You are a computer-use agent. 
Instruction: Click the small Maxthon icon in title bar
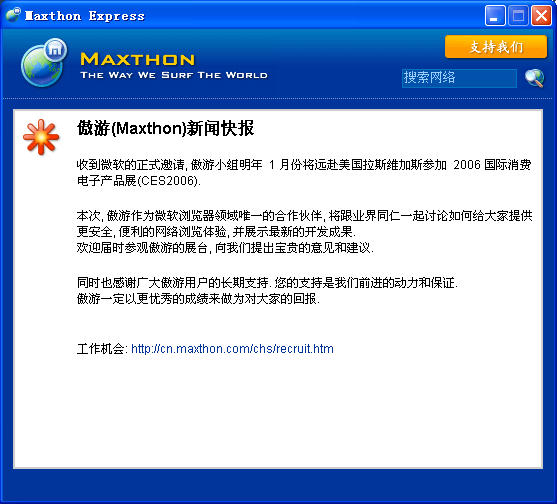(13, 15)
